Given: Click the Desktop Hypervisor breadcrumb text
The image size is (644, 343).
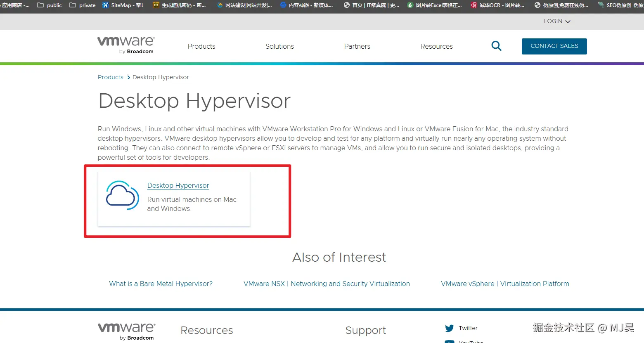Looking at the screenshot, I should click(161, 77).
